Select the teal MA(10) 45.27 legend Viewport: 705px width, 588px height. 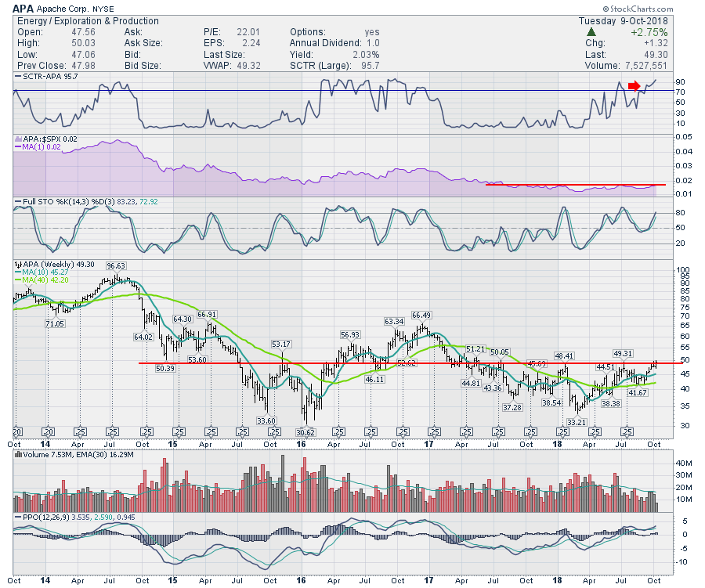[x=42, y=272]
